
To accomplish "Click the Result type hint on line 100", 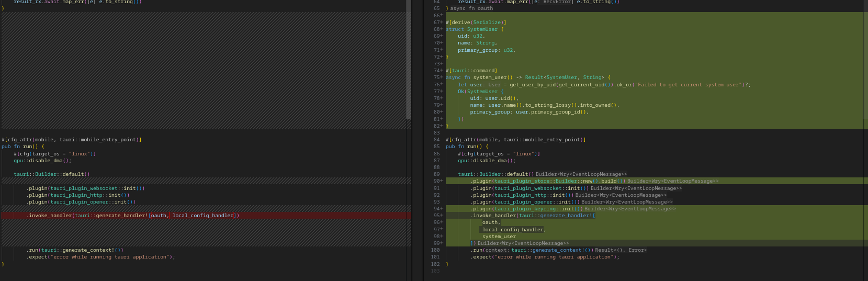I will point(621,250).
